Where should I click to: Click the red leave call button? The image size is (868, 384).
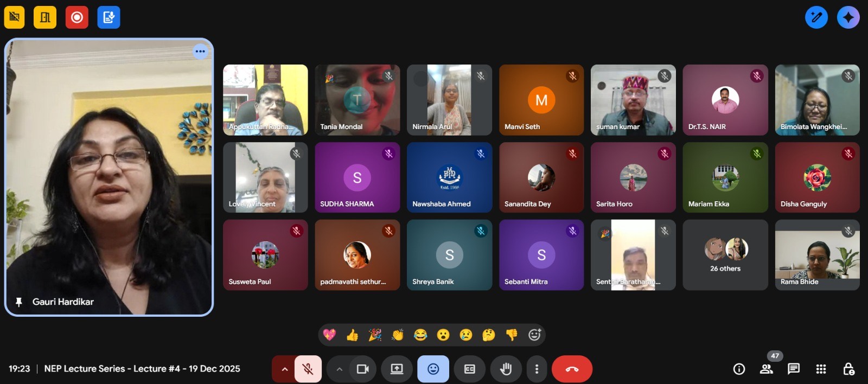[572, 369]
